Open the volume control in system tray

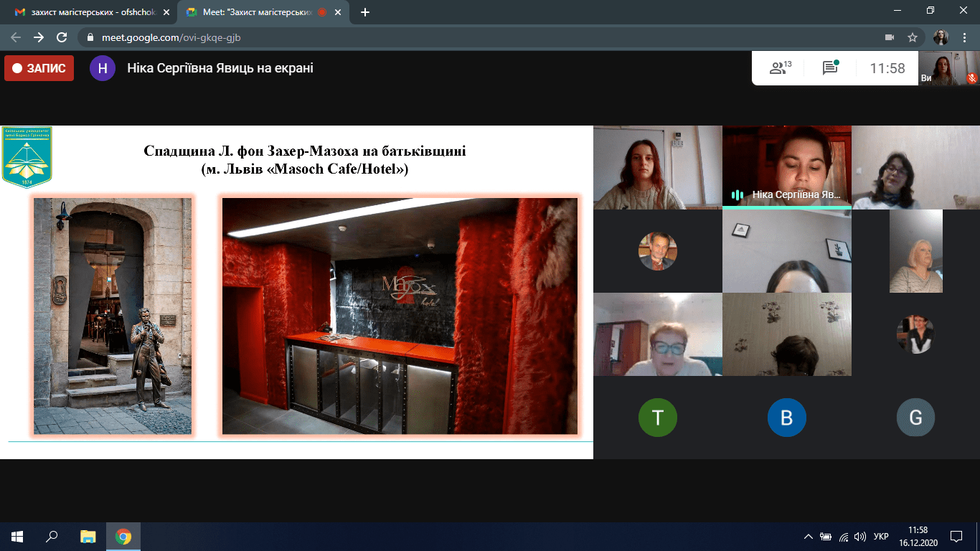pos(861,536)
